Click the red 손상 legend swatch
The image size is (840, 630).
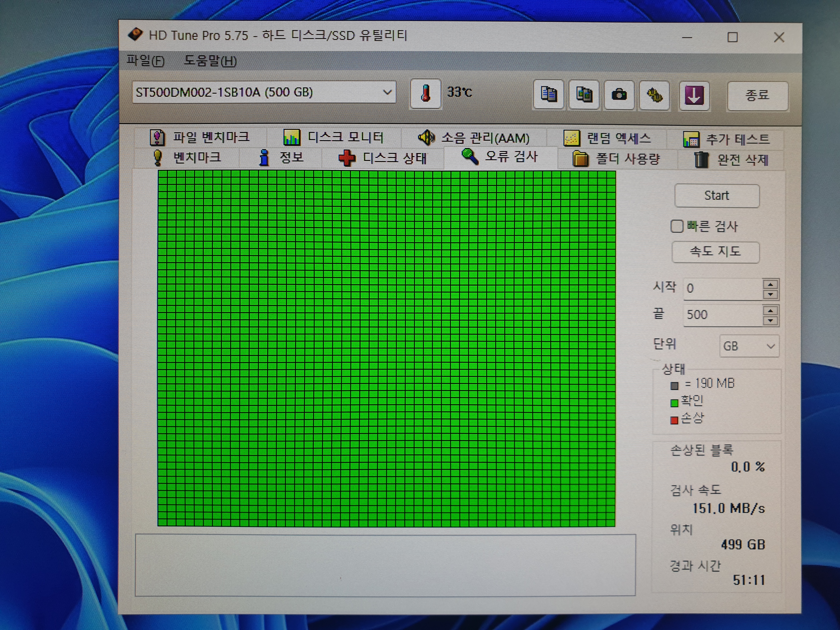pos(674,420)
